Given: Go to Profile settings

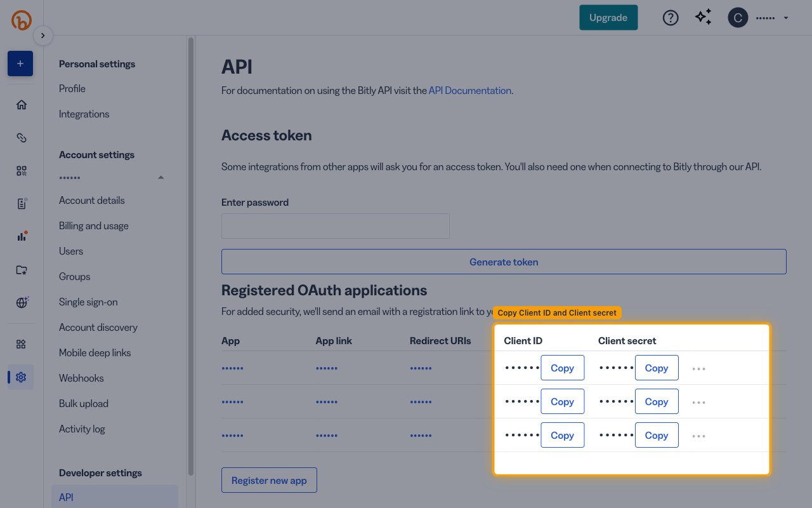Looking at the screenshot, I should 72,89.
